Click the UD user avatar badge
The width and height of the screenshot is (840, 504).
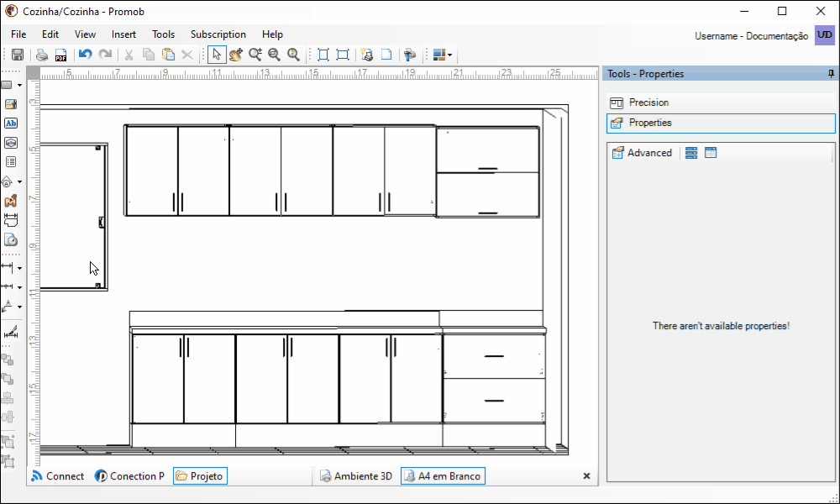[x=824, y=35]
